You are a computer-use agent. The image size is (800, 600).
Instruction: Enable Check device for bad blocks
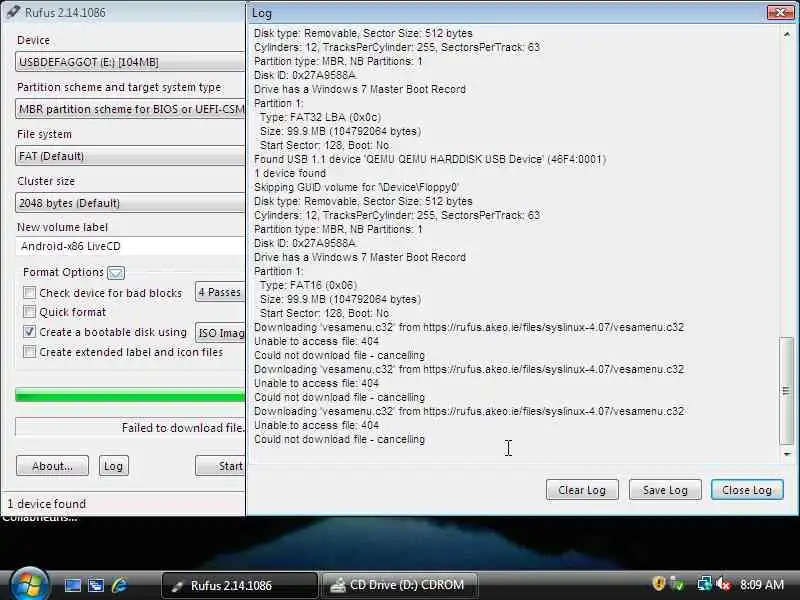(x=30, y=293)
